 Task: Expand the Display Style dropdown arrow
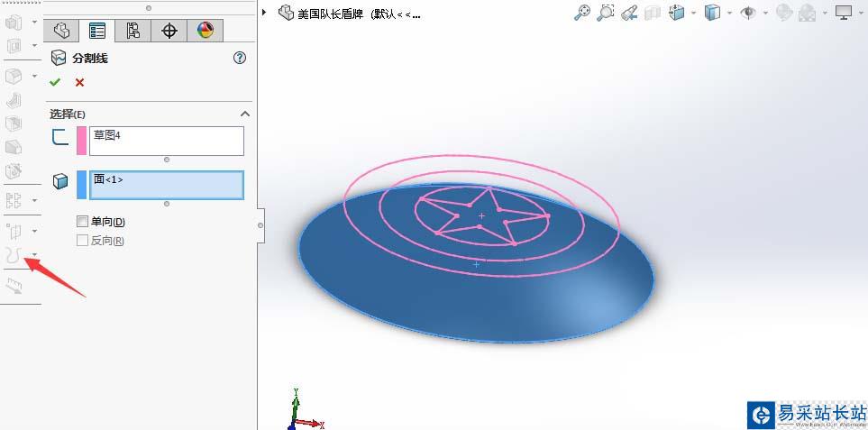tap(729, 13)
